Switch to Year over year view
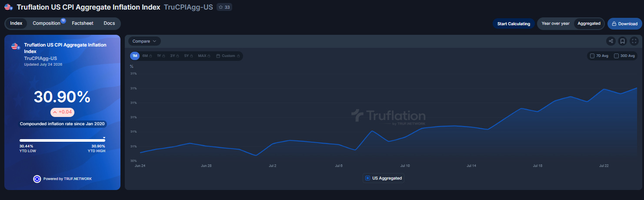 [555, 23]
